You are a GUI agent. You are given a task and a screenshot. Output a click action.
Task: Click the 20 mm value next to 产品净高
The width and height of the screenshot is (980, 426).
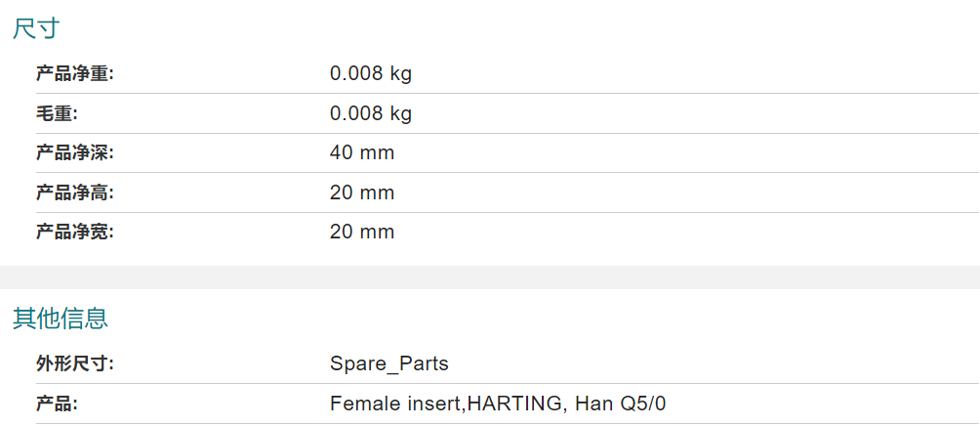[x=362, y=192]
